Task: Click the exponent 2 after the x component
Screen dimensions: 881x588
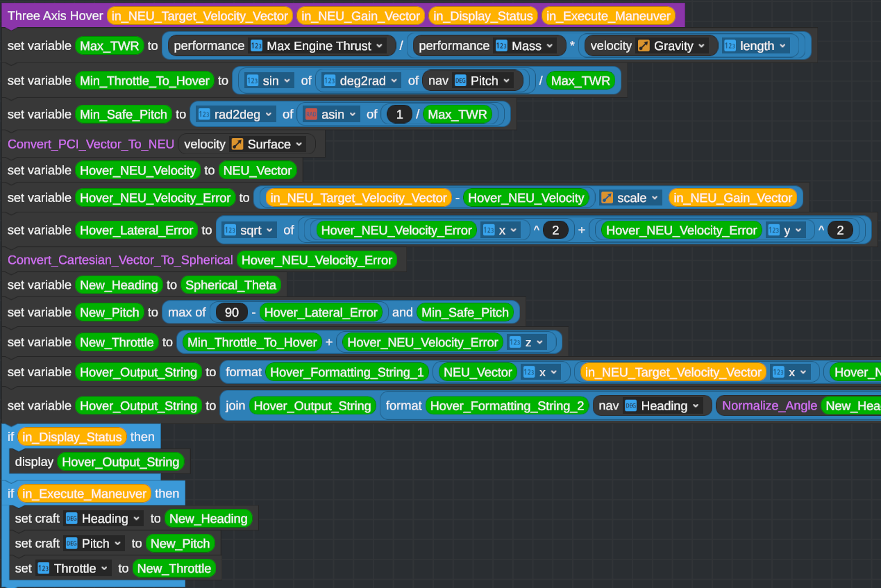Action: (x=555, y=230)
